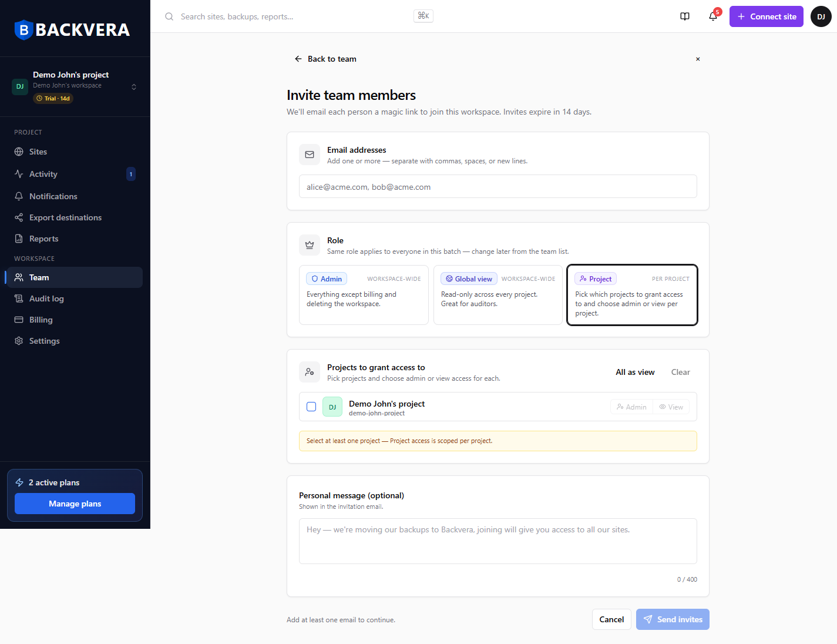The height and width of the screenshot is (644, 837).
Task: Click the user-gear icon by Projects to grant
Action: pos(310,372)
